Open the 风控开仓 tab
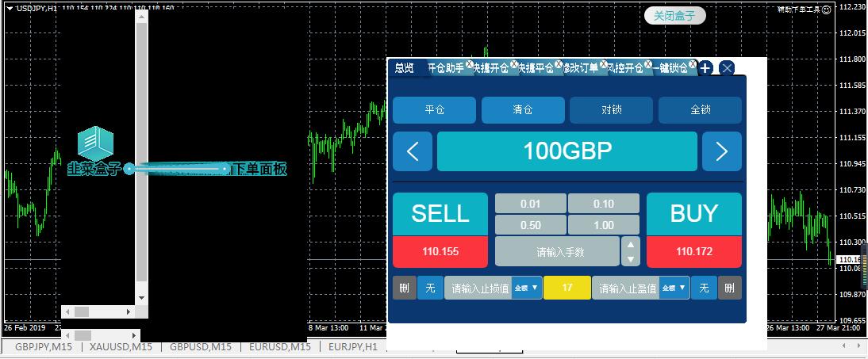The image size is (868, 359). pos(625,69)
